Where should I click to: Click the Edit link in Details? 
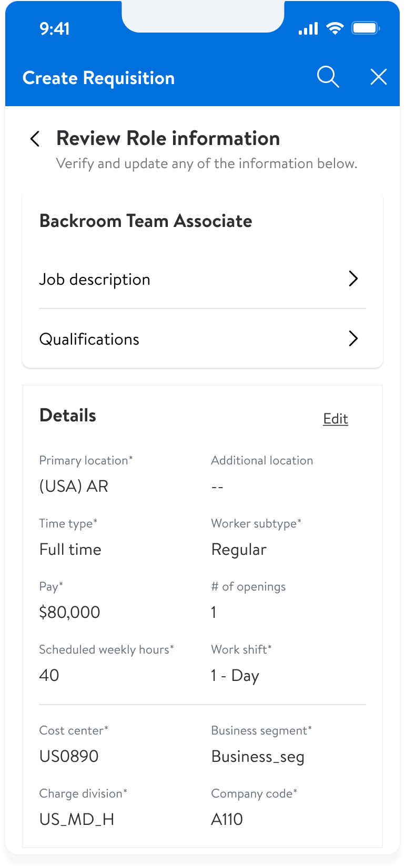336,419
